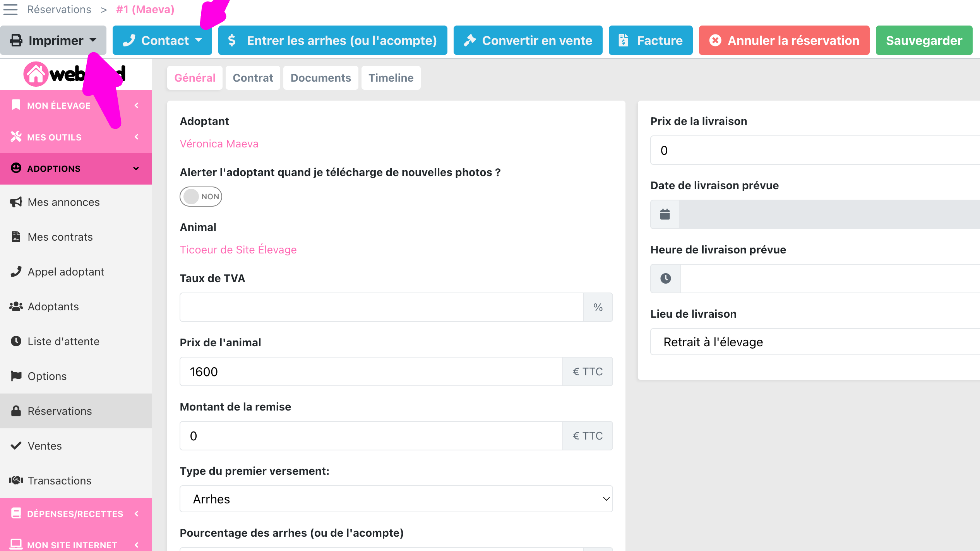Screen dimensions: 980x551
Task: Open the calendar icon for delivery date
Action: 665,214
